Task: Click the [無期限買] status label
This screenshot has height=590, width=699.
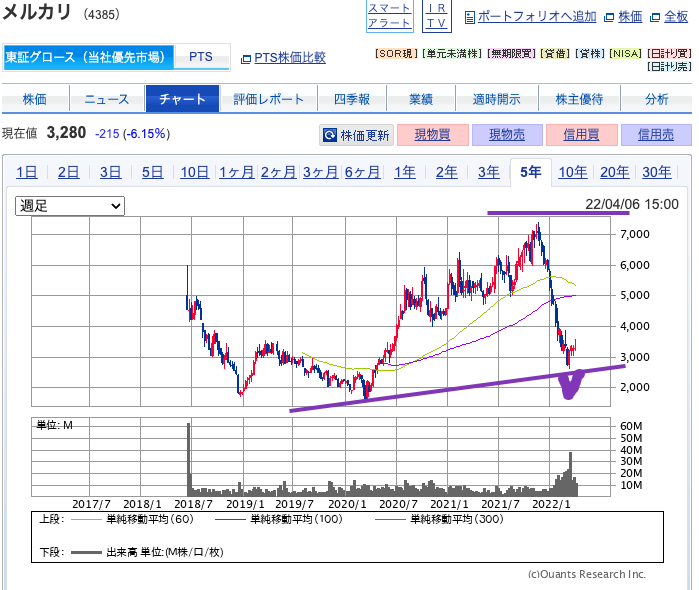Action: [x=511, y=54]
